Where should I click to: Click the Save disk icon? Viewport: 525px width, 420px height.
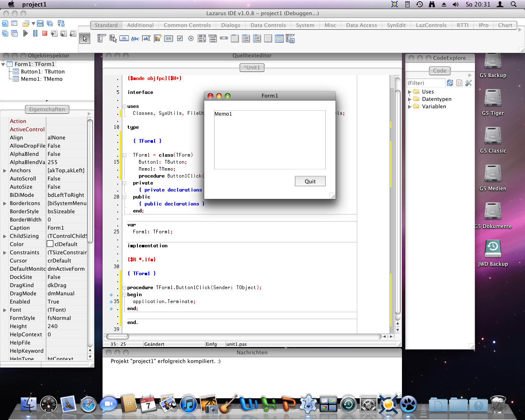click(x=40, y=23)
